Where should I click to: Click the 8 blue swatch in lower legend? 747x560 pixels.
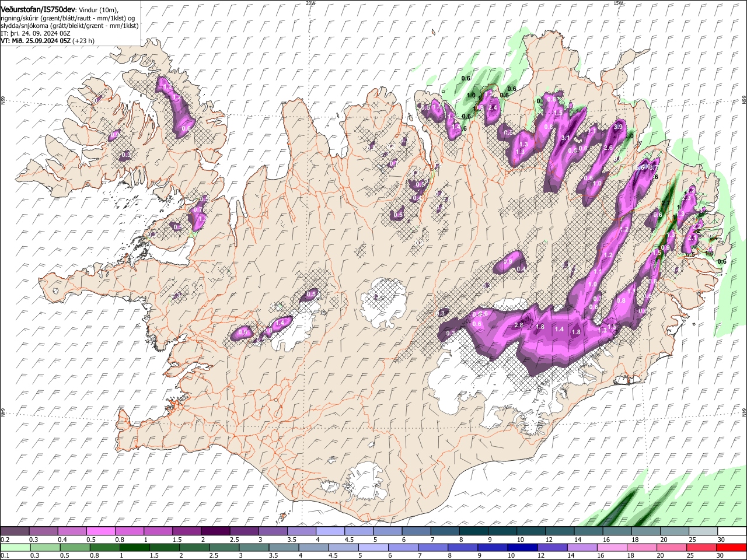463,547
